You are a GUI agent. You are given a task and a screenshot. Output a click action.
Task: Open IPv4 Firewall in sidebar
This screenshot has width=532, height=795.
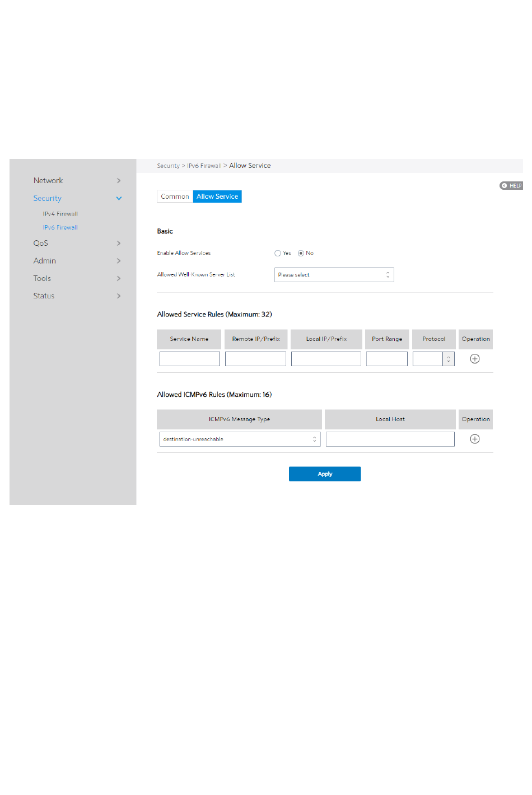pyautogui.click(x=60, y=214)
